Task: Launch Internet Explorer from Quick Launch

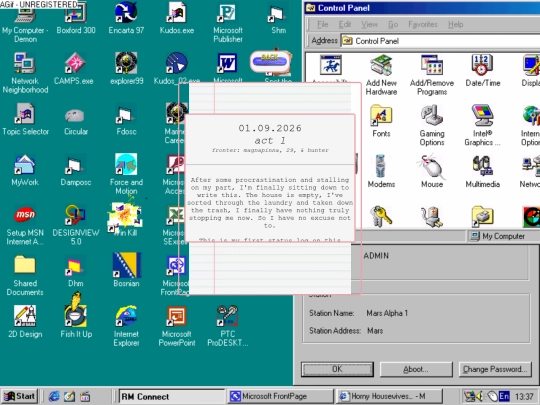Action: pyautogui.click(x=54, y=396)
